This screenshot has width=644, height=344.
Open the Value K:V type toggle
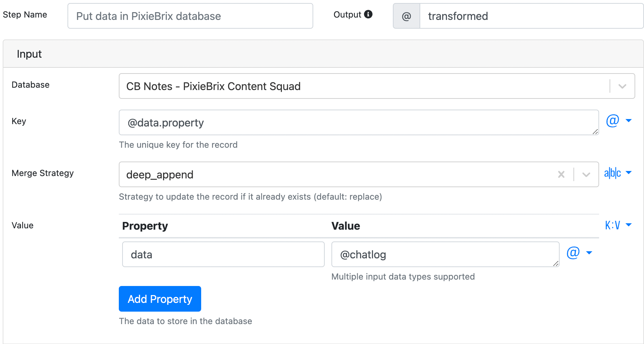(618, 225)
